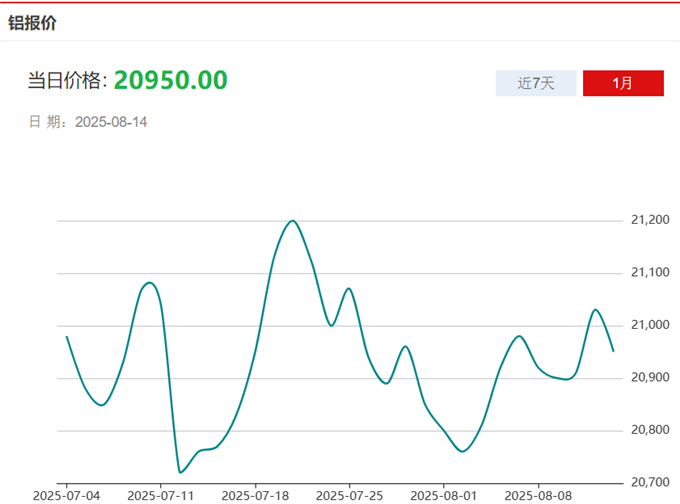Screen dimensions: 680x504
Task: Click the 21,200 y-axis label
Action: pos(650,220)
